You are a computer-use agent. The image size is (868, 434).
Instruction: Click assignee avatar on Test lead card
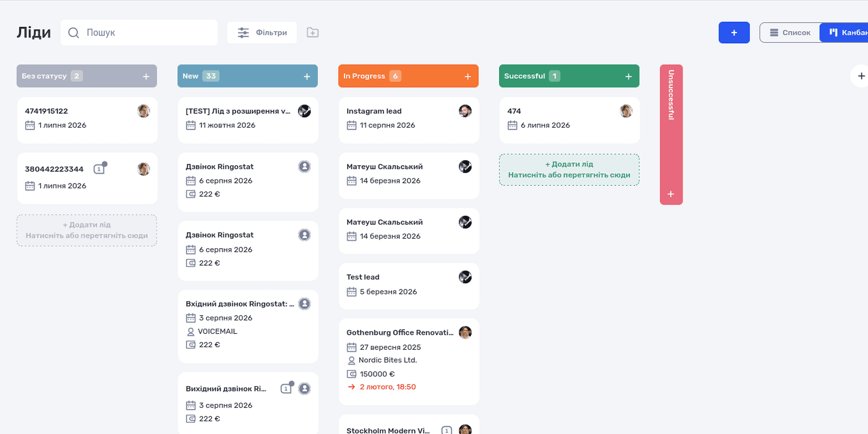click(x=465, y=277)
